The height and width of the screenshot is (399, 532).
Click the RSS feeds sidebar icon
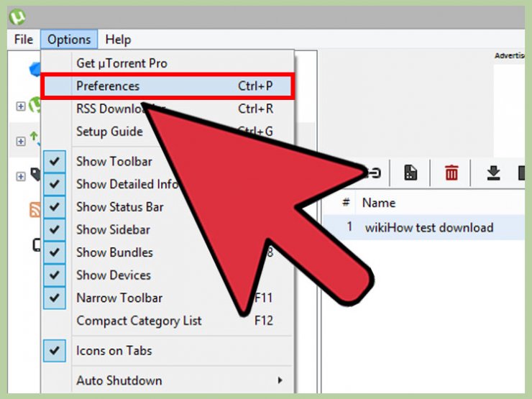(35, 209)
